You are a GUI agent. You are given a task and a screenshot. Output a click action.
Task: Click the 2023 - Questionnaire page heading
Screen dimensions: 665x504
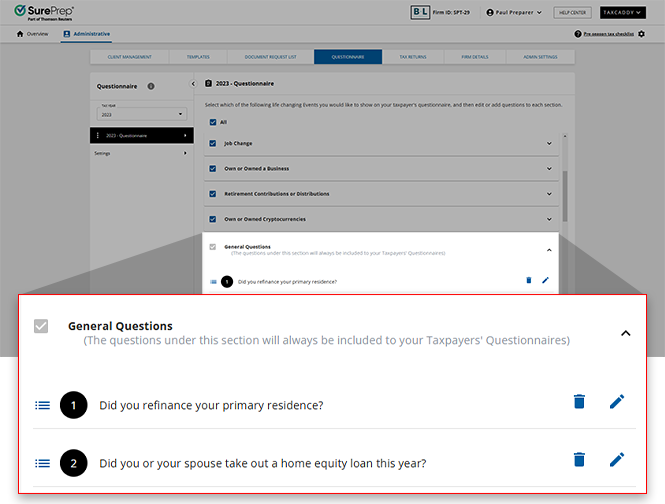(x=245, y=84)
